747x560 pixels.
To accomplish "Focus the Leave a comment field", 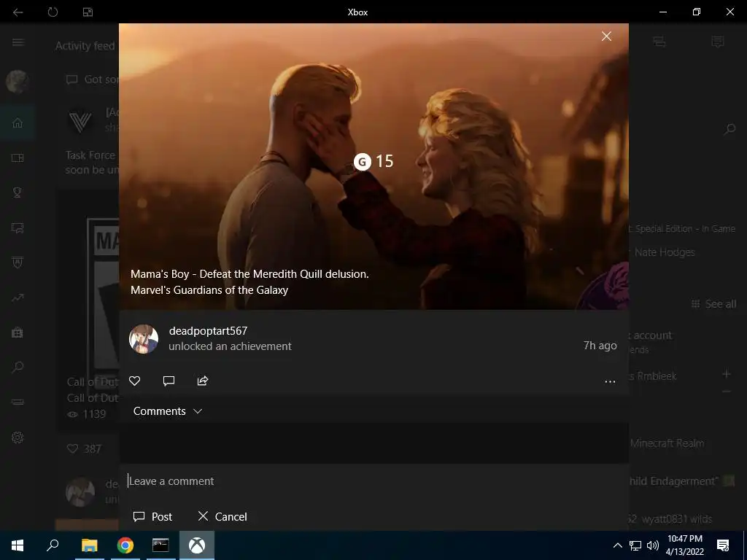I will (x=374, y=481).
